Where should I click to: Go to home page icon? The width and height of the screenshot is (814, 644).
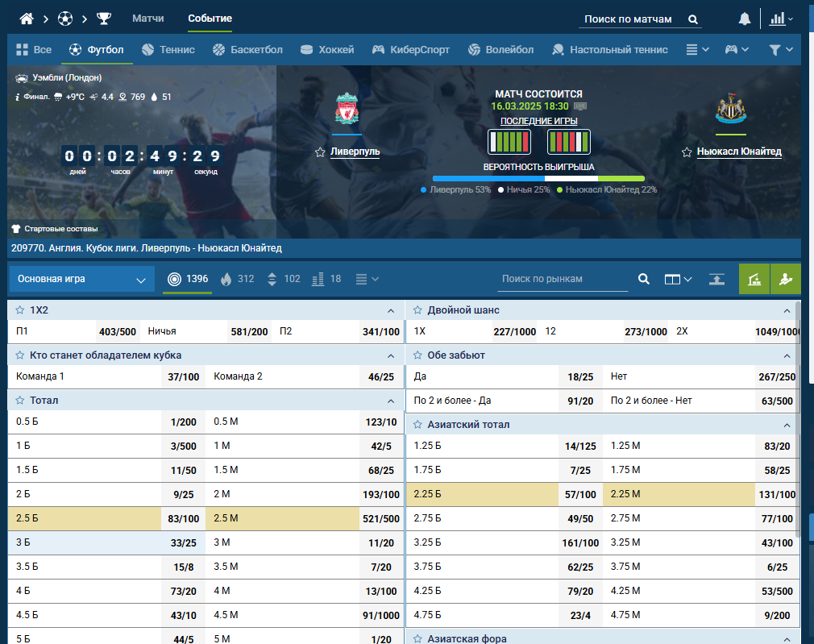(27, 19)
